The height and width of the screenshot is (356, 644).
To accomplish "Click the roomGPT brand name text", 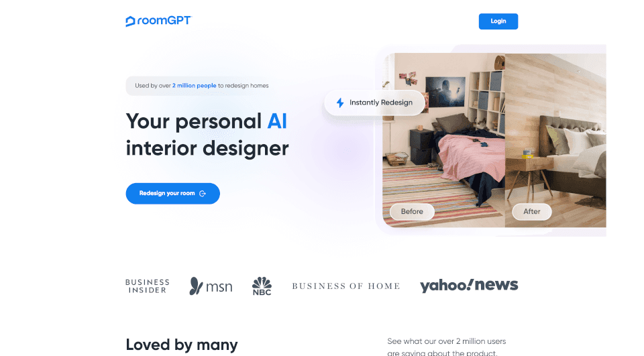I will (164, 21).
